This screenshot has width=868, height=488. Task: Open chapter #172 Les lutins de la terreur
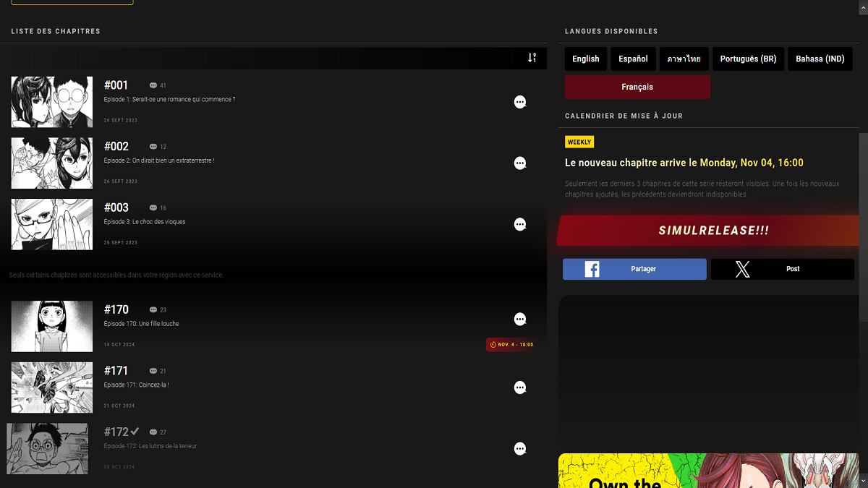[150, 446]
